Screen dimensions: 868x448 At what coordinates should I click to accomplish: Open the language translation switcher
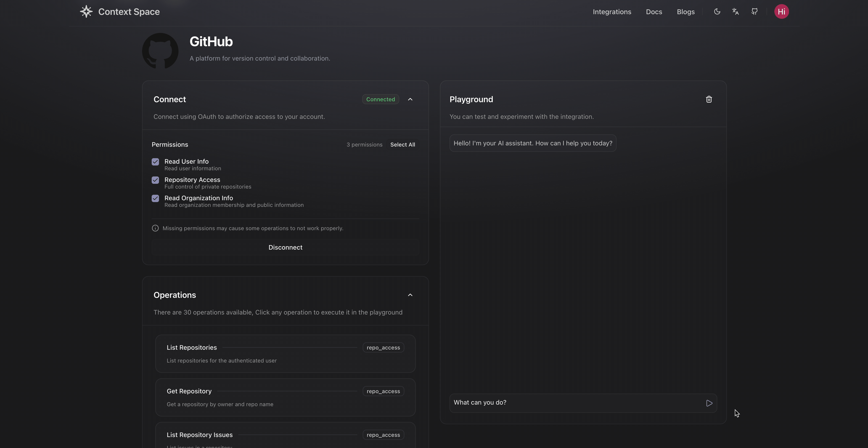point(736,11)
